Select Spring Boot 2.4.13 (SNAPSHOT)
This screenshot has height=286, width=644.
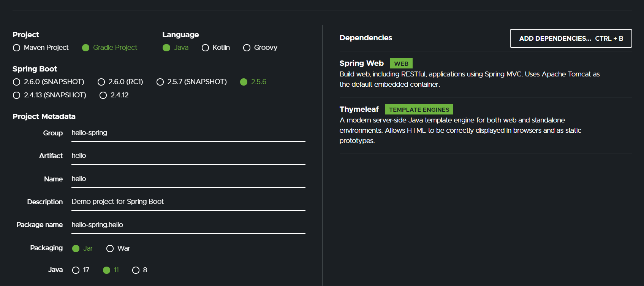(x=49, y=95)
